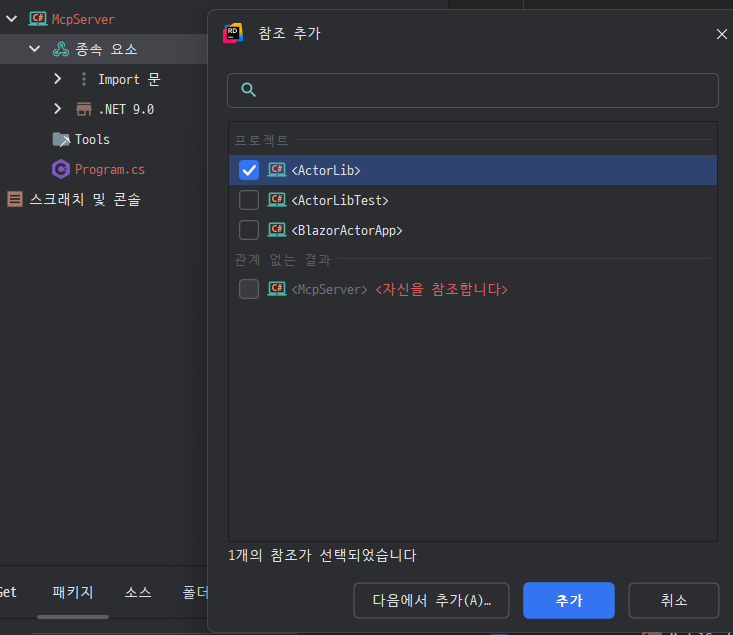Viewport: 733px width, 635px height.
Task: Click the ActorLibTest C# project icon
Action: pos(277,200)
